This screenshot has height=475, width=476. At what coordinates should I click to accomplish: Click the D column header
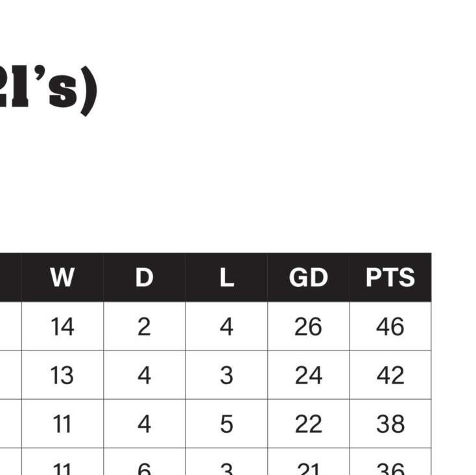[145, 277]
